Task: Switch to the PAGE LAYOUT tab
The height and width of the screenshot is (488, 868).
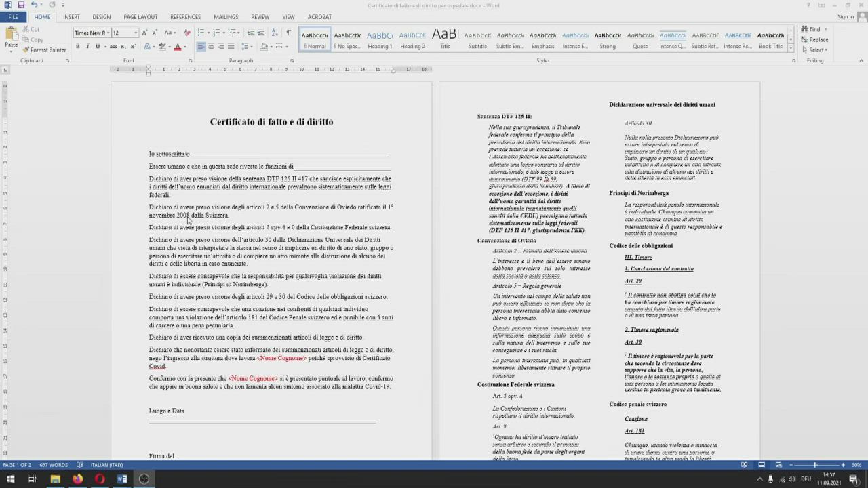Action: pyautogui.click(x=140, y=17)
